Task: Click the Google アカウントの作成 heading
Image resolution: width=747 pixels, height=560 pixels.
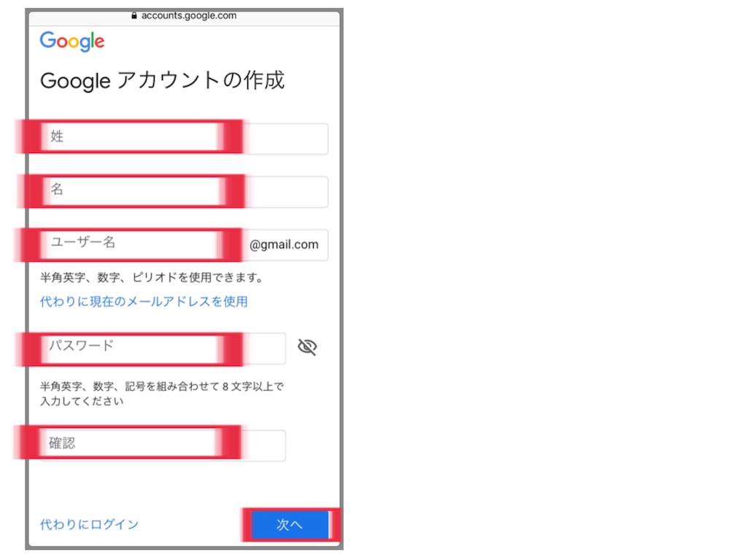Action: coord(163,81)
